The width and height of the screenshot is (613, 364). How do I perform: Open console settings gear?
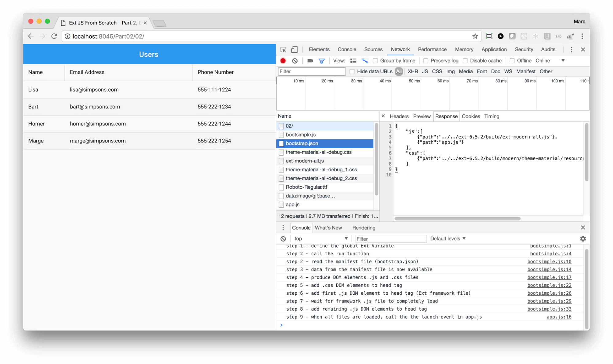tap(583, 238)
